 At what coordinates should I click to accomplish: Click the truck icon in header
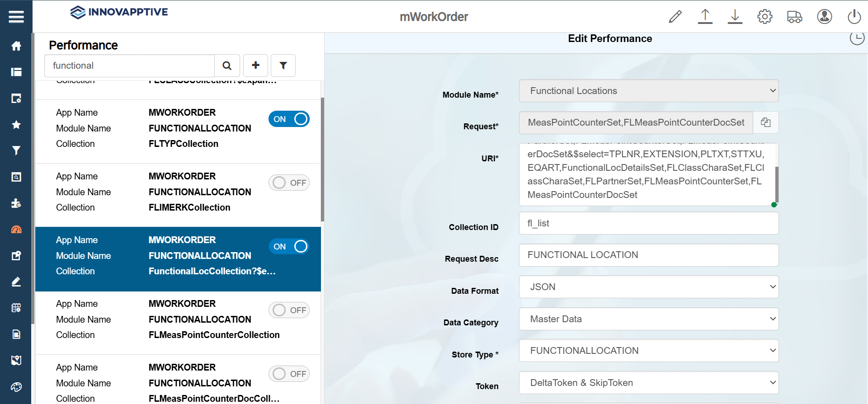pyautogui.click(x=794, y=17)
